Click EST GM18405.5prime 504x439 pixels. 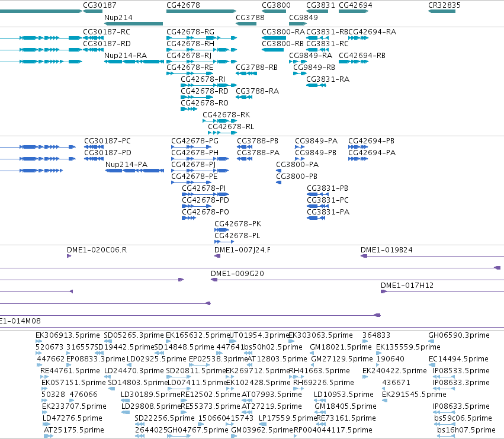pyautogui.click(x=345, y=406)
